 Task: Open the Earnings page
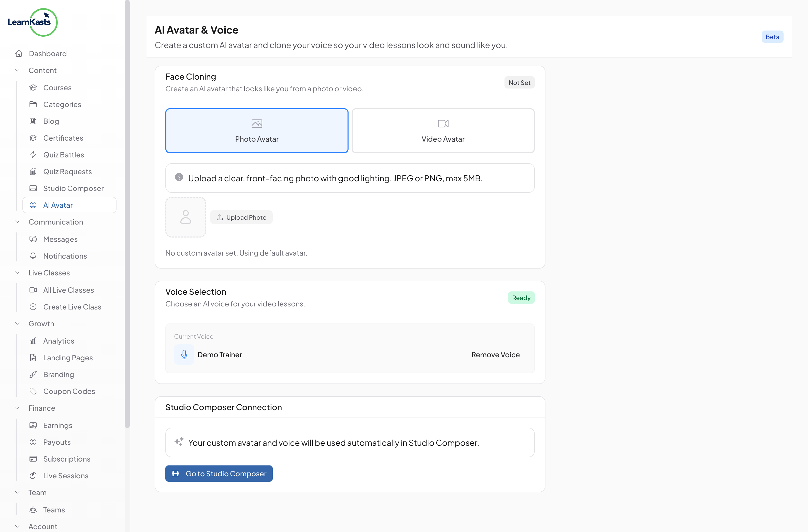tap(58, 425)
